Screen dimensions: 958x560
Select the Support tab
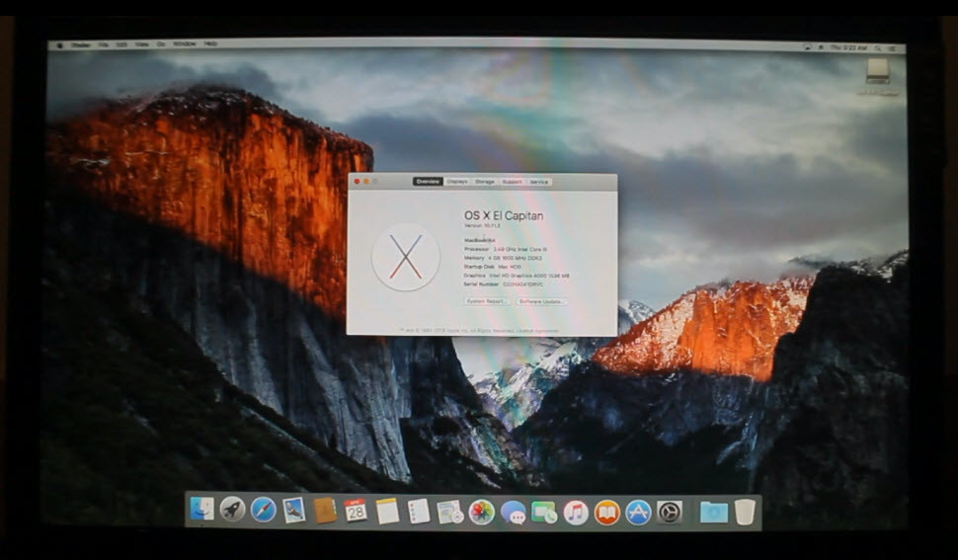[512, 182]
